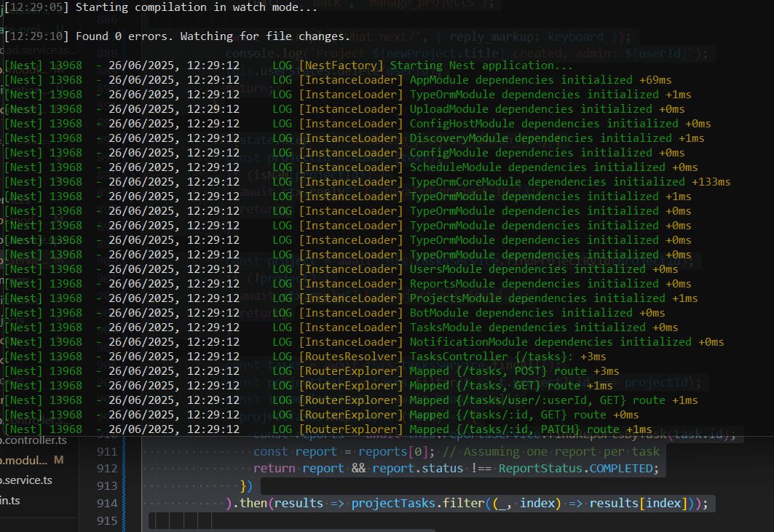Viewport: 774px width, 532px height.
Task: Click the Mapped {/tasks/:id, PATCH} route line
Action: (x=328, y=429)
